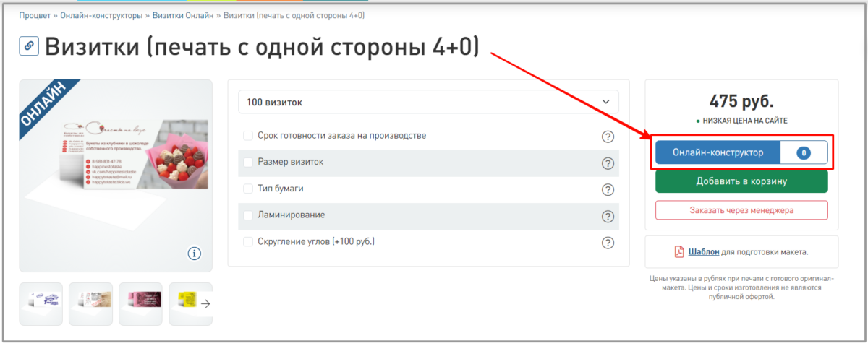Select the first business card thumbnail

click(x=41, y=304)
